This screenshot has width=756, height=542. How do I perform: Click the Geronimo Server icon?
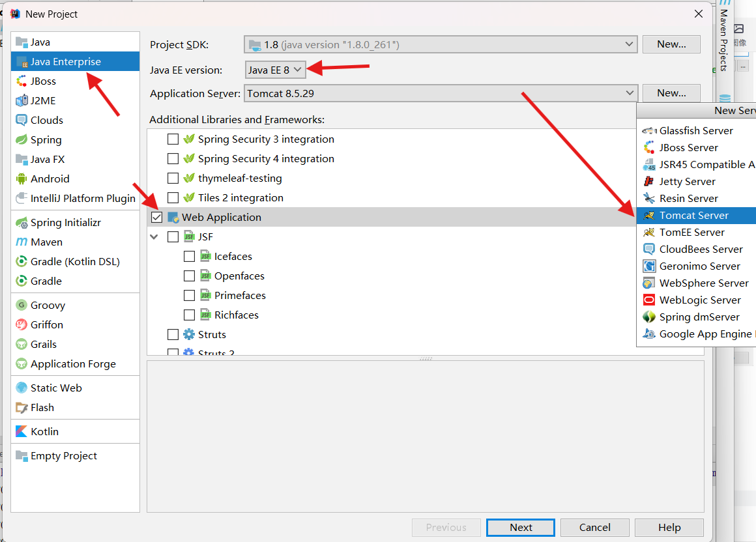click(x=650, y=266)
